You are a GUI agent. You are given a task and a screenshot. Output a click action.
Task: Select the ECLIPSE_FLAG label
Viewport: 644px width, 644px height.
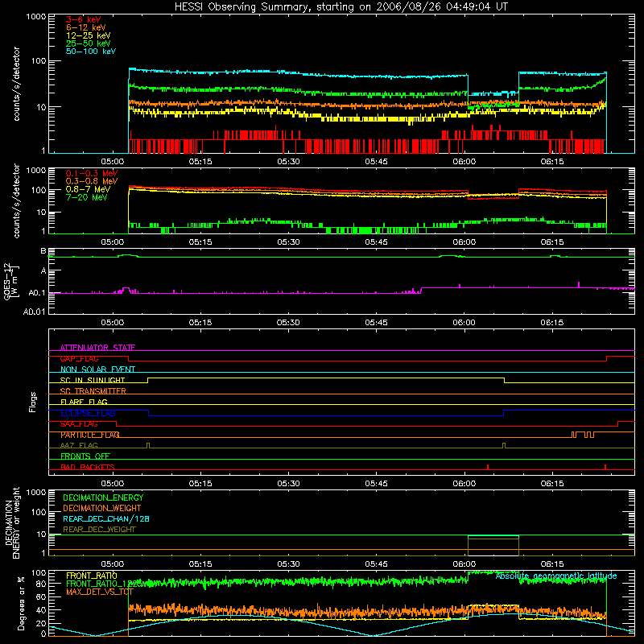click(88, 413)
